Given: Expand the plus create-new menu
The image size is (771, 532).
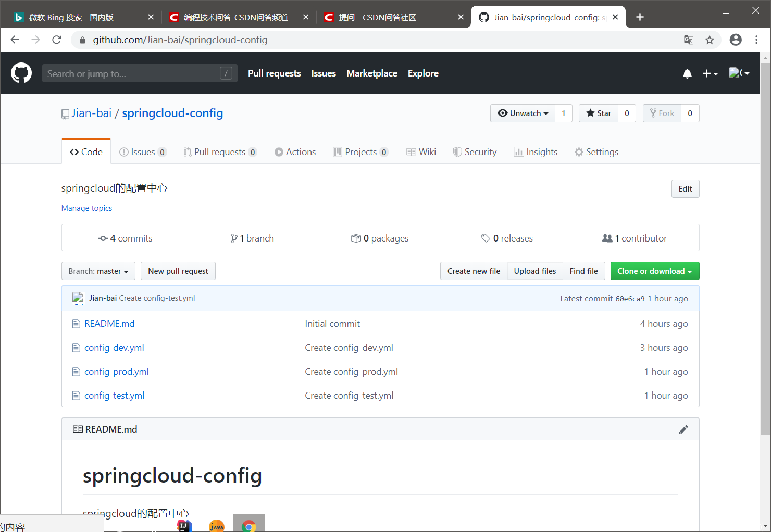Looking at the screenshot, I should (x=710, y=73).
